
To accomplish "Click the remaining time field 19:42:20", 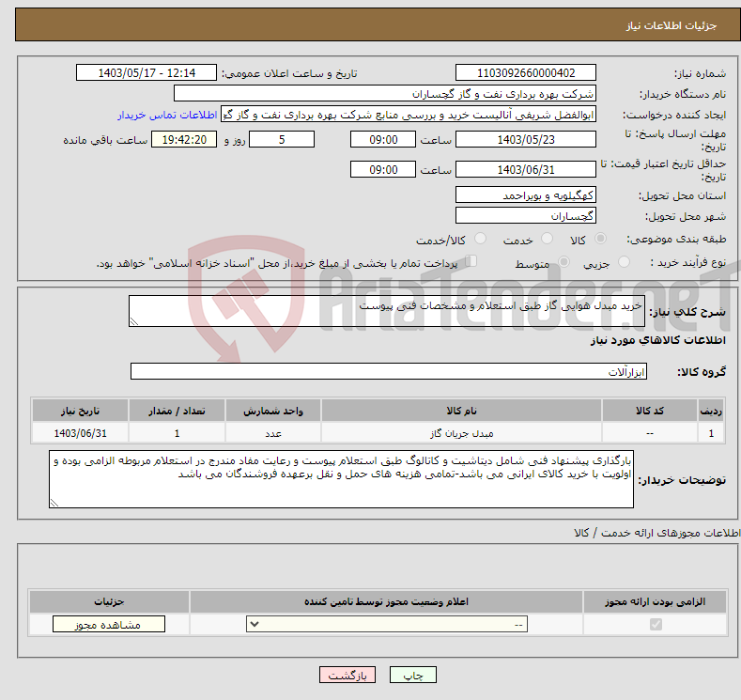I will click(x=184, y=139).
